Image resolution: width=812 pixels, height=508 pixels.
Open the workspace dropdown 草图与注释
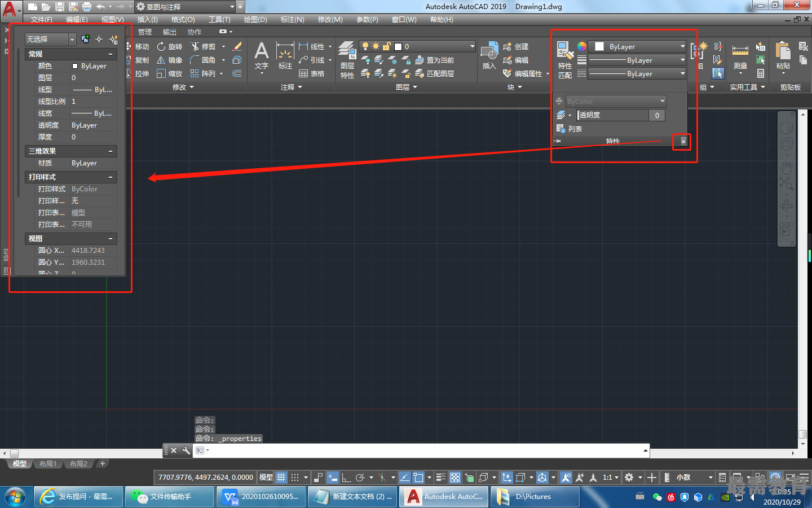(x=185, y=7)
